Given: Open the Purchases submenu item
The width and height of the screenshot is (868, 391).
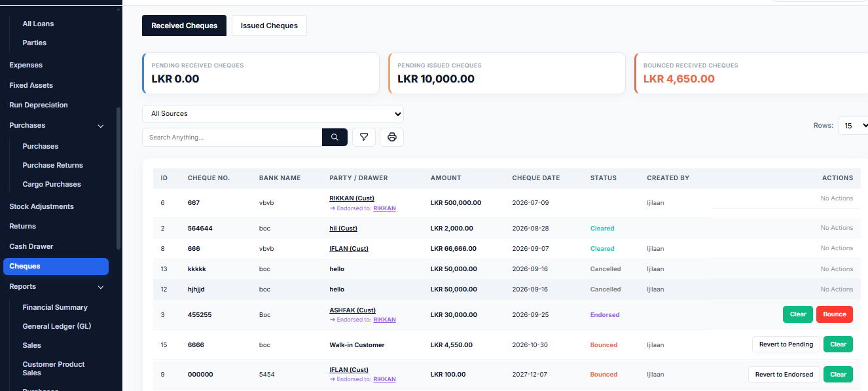Looking at the screenshot, I should [x=41, y=146].
